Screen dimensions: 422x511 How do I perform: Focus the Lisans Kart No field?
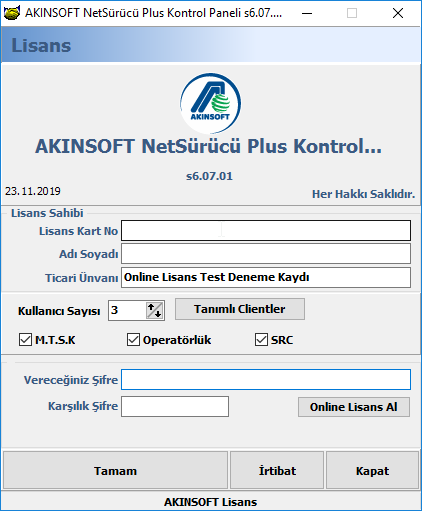(x=266, y=230)
